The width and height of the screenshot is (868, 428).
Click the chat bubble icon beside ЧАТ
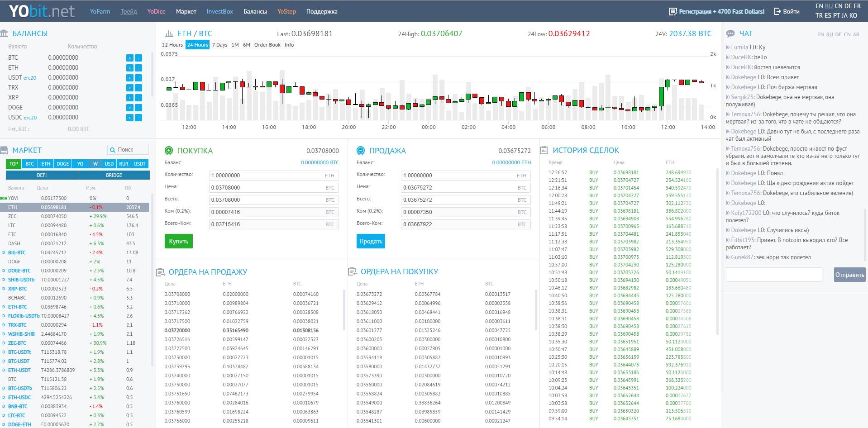pyautogui.click(x=730, y=33)
